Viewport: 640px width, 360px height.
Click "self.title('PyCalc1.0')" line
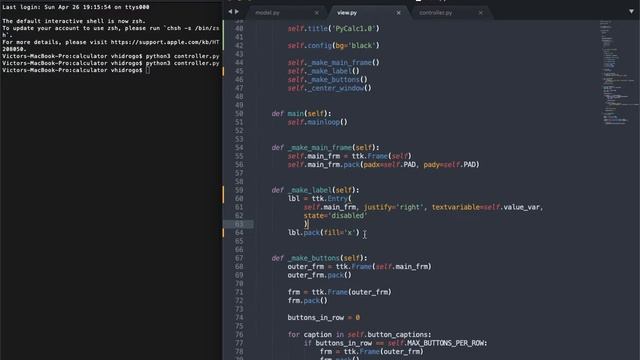point(333,29)
